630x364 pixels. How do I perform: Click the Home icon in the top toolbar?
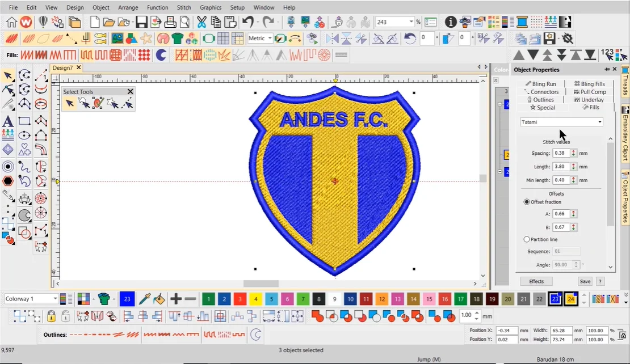tap(11, 22)
